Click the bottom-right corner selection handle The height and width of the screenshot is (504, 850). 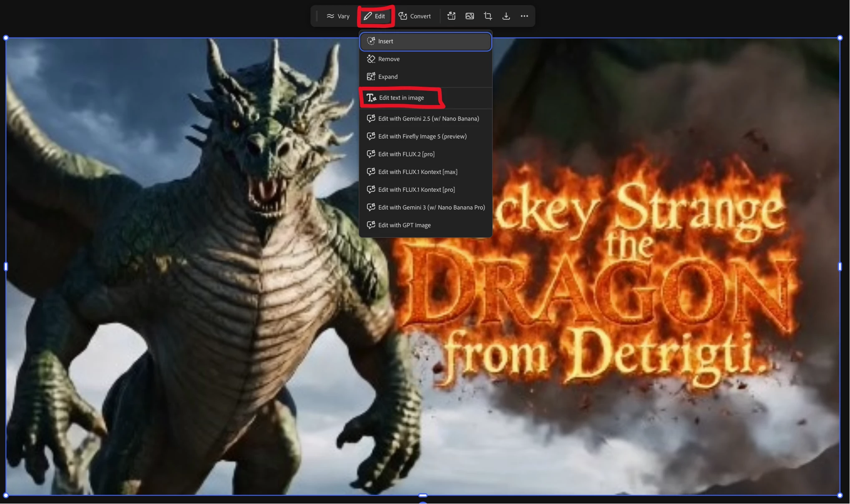[840, 495]
